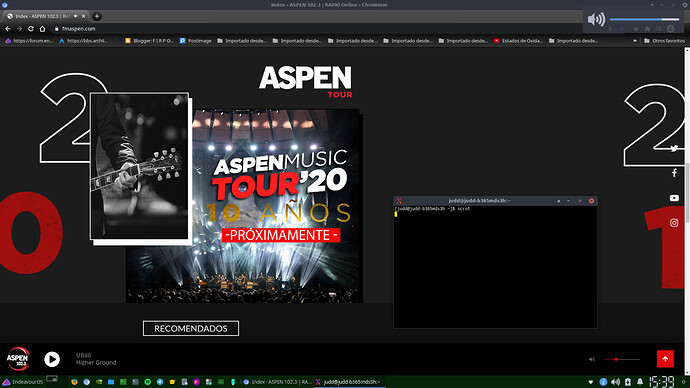This screenshot has height=388, width=690.
Task: Expand the hidden system tray arrow
Action: coord(591,382)
